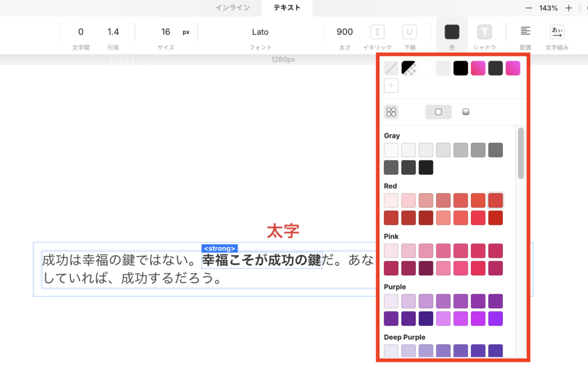Pick the black swatch in the top row
The image size is (588, 390).
(460, 68)
